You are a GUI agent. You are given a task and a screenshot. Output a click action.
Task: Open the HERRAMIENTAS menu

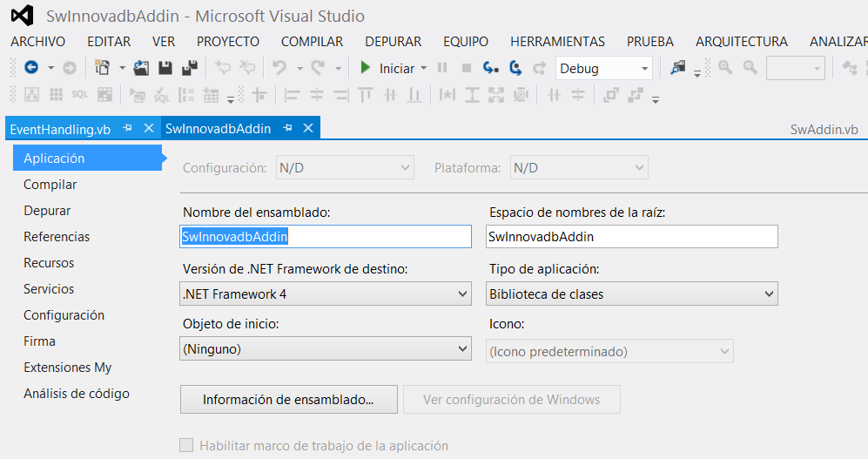(557, 42)
